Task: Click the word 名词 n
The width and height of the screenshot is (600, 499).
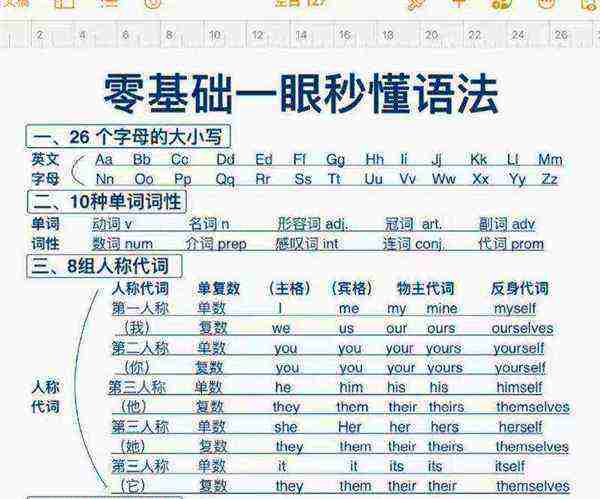Action: pos(209,224)
